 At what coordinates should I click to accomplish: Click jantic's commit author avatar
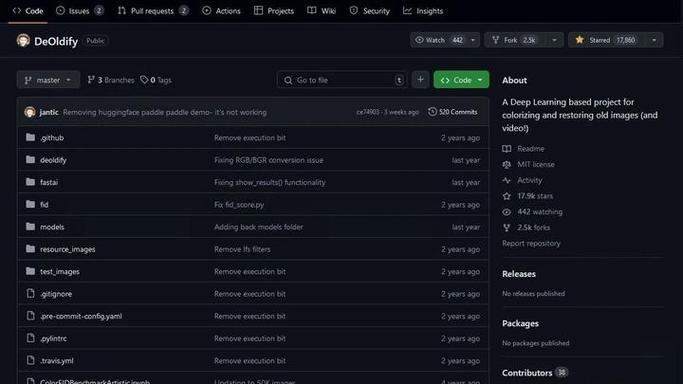[x=30, y=112]
